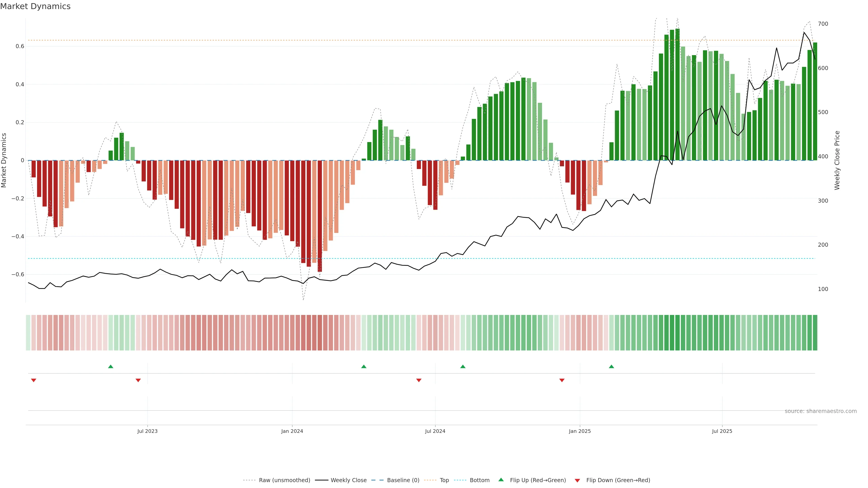Click the Market Dynamics chart title

35,6
